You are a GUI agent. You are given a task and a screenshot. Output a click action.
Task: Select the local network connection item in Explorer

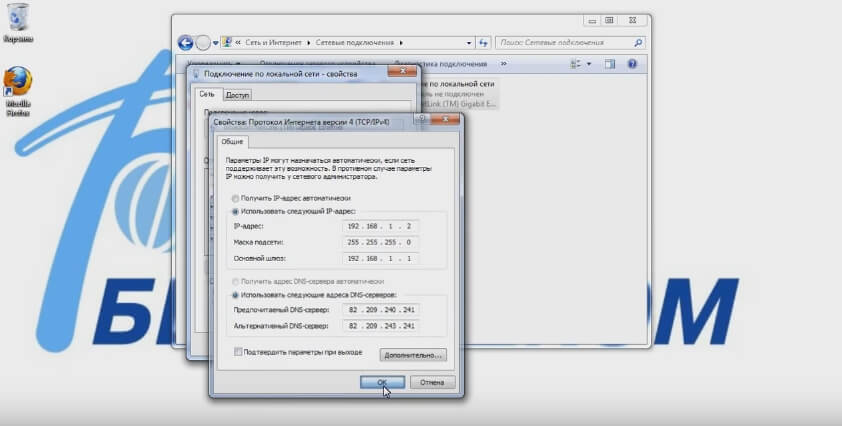pos(458,94)
